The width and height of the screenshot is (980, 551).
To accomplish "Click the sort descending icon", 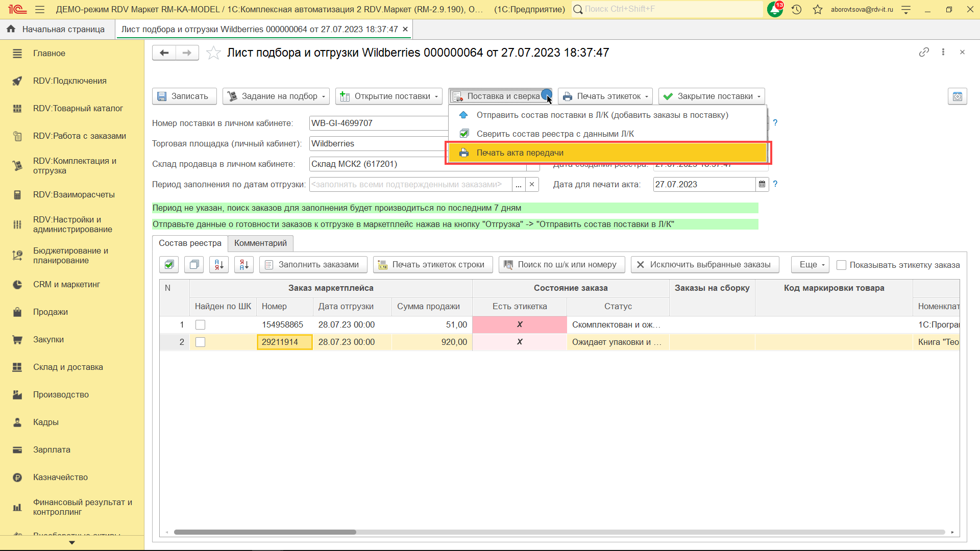I will tap(244, 264).
